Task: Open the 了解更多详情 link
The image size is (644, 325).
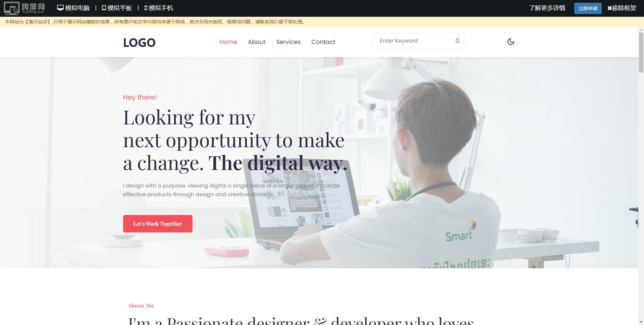Action: click(547, 8)
